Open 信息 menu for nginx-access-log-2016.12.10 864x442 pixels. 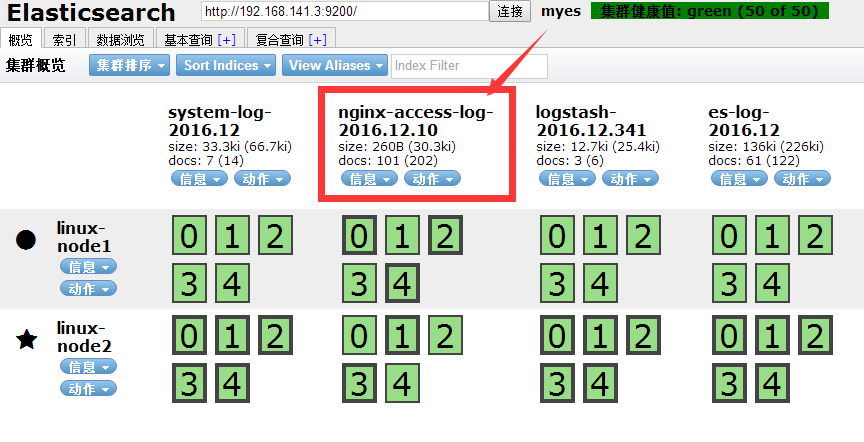pyautogui.click(x=369, y=179)
